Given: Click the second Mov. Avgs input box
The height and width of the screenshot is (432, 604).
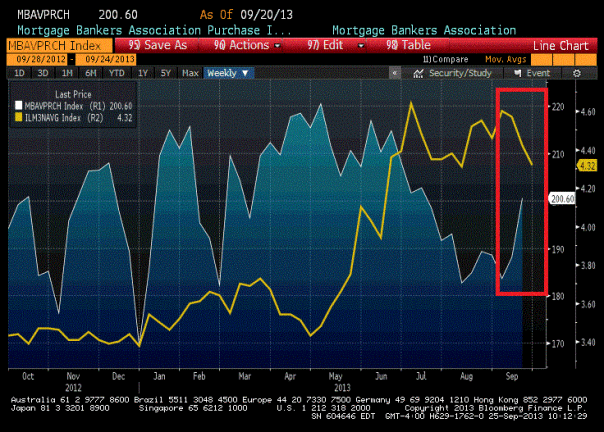Looking at the screenshot, I should [x=564, y=60].
